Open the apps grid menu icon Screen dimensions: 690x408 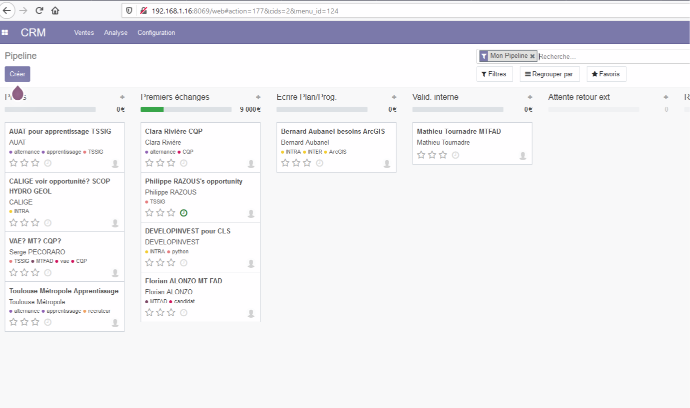click(5, 33)
